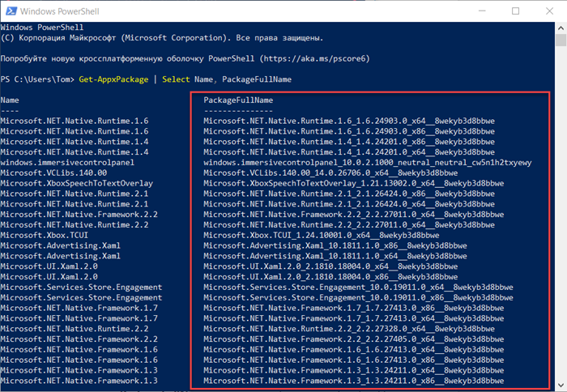Screen dimensions: 567x392
Task: Click the scrollbar up arrow
Action: tap(561, 28)
